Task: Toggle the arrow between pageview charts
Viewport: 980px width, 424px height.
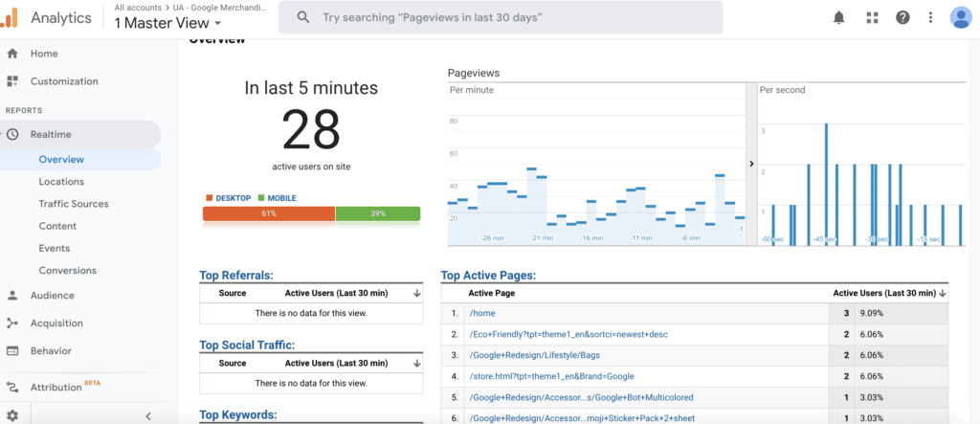Action: pyautogui.click(x=752, y=164)
